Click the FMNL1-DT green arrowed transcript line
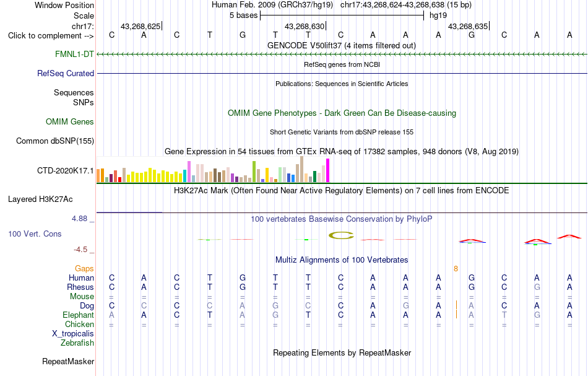This screenshot has height=376, width=588. (342, 55)
